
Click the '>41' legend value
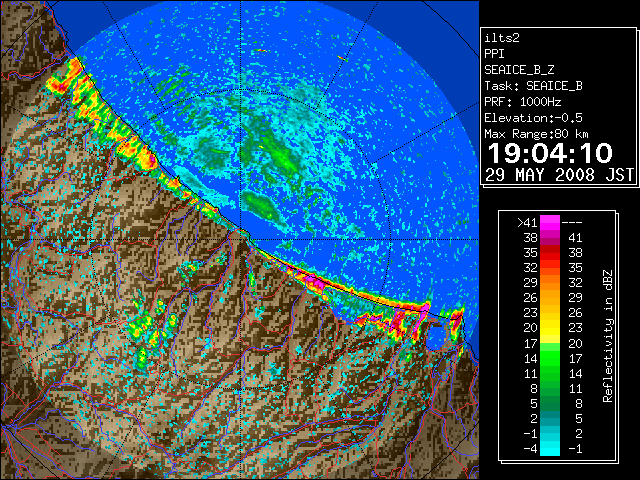click(x=527, y=223)
